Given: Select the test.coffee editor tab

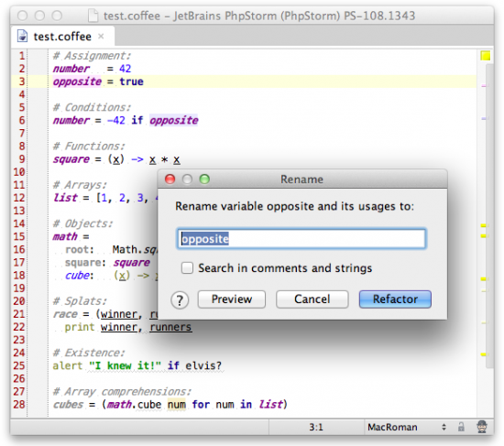Looking at the screenshot, I should point(62,37).
